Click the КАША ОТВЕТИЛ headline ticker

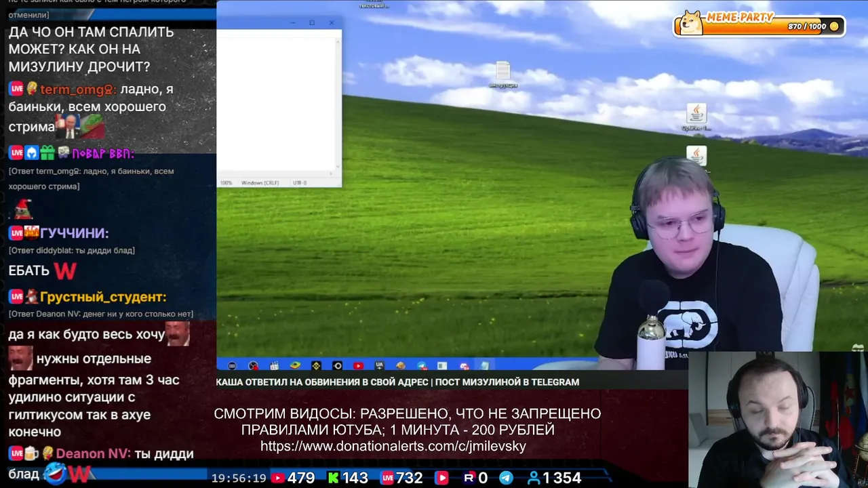tap(397, 382)
